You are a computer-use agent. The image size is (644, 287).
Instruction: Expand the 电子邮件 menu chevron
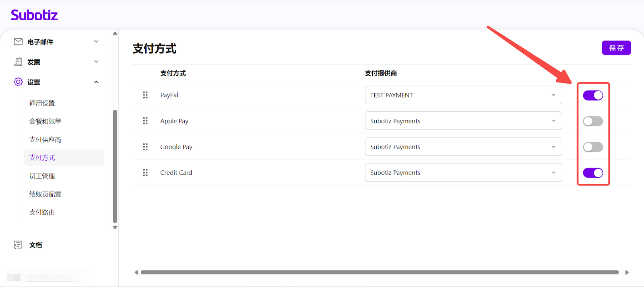(96, 41)
